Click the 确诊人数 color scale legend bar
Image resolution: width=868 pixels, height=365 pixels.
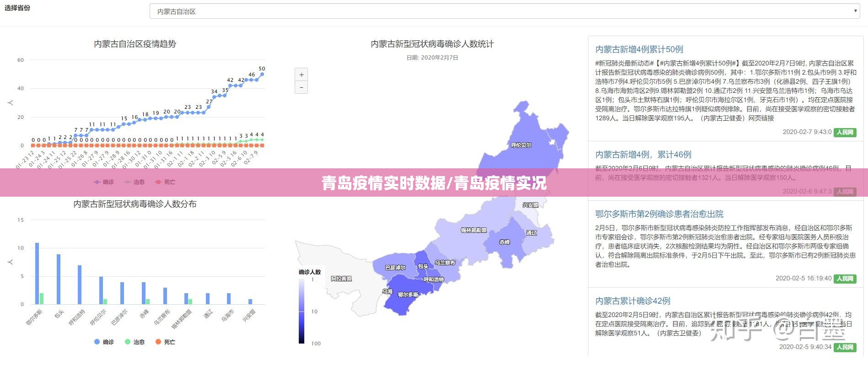[302, 311]
